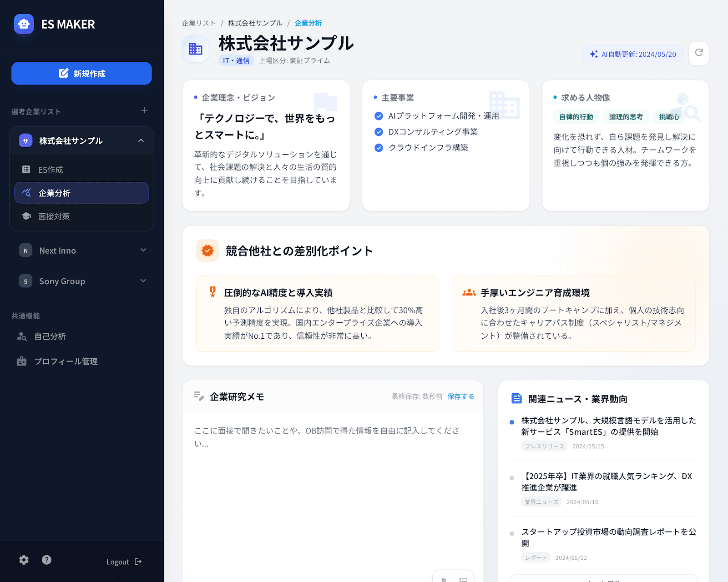Expand the Next Inno company entry
Screen dimensions: 728x582
tap(143, 250)
